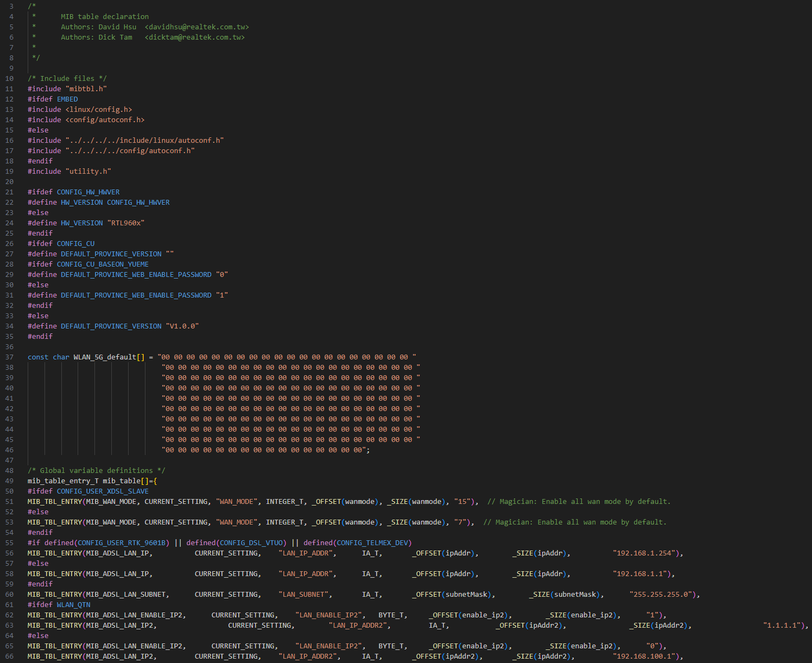Image resolution: width=812 pixels, height=663 pixels.
Task: Click the <linux/config.h> include path
Action: 98,109
